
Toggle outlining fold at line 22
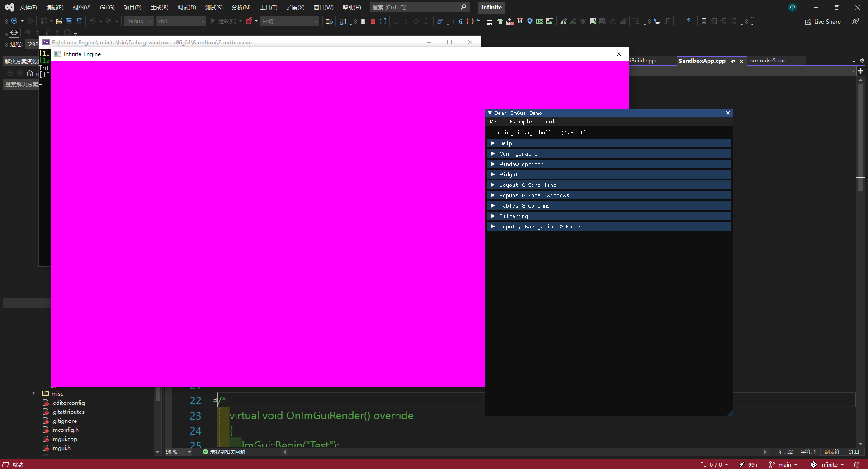[215, 400]
